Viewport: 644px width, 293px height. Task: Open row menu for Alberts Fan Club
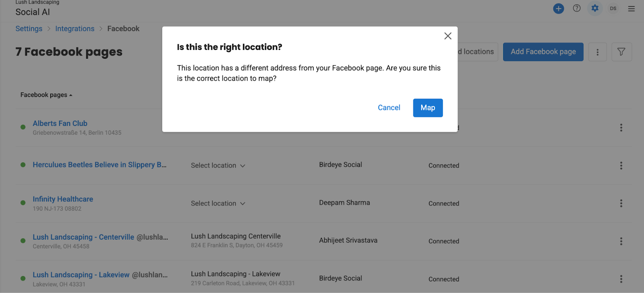click(x=621, y=127)
